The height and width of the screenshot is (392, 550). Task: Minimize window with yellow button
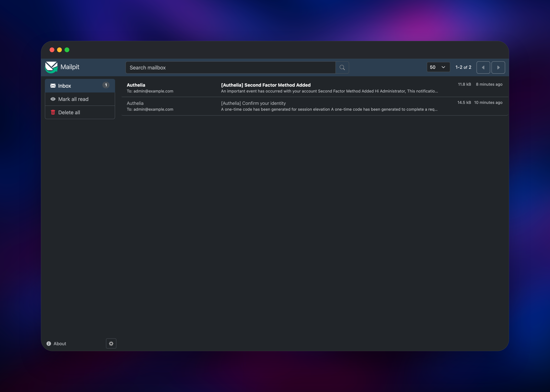59,50
